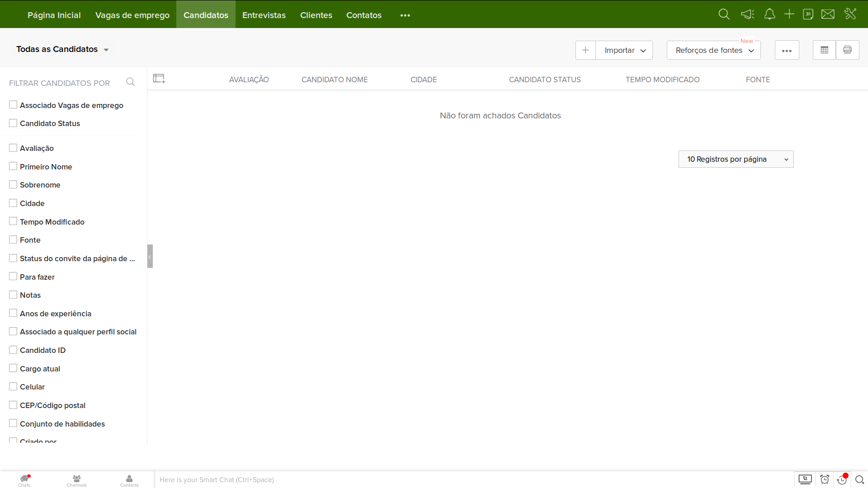Click the announcements megaphone icon
The width and height of the screenshot is (868, 488).
[x=747, y=14]
